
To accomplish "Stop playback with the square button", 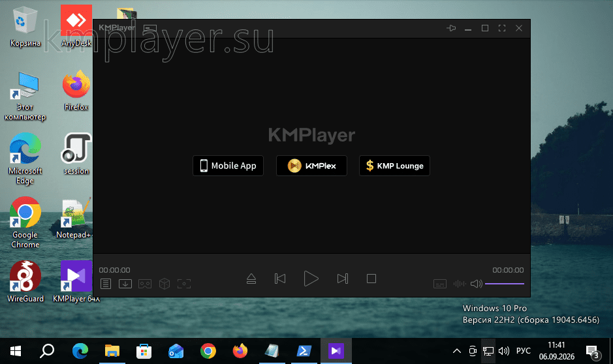I will tap(371, 279).
